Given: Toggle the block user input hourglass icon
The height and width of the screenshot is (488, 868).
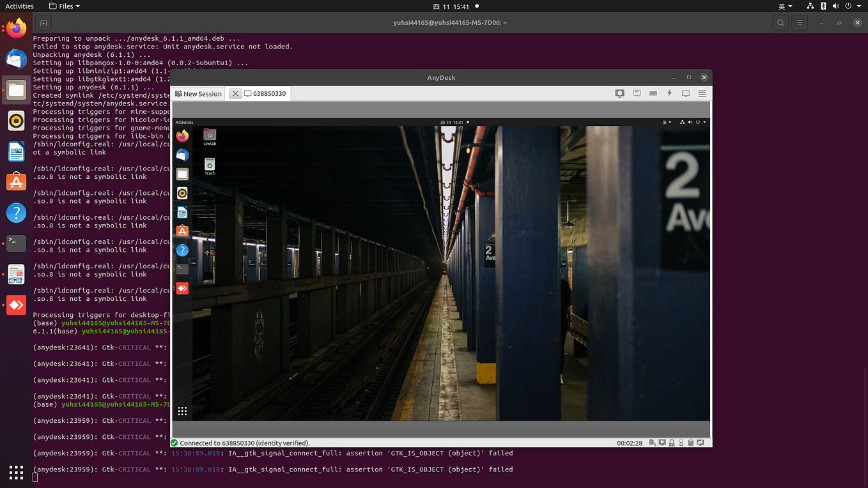Looking at the screenshot, I should [x=681, y=442].
